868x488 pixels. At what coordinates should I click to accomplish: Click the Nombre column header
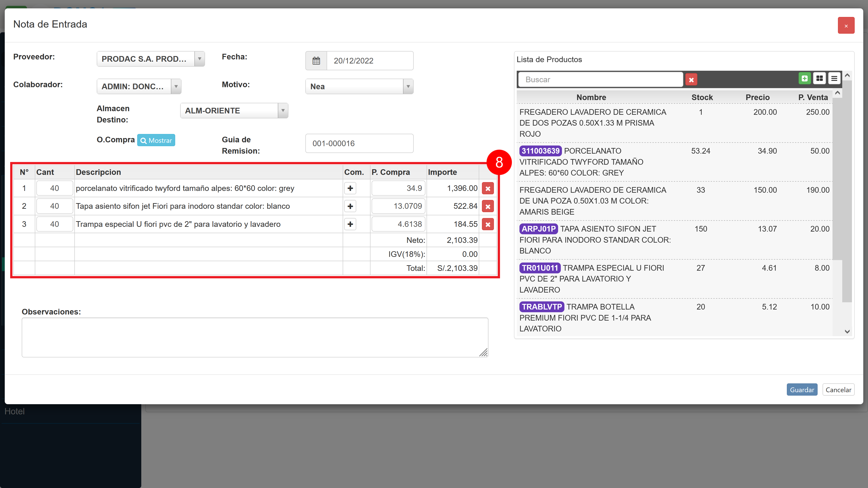pyautogui.click(x=591, y=97)
